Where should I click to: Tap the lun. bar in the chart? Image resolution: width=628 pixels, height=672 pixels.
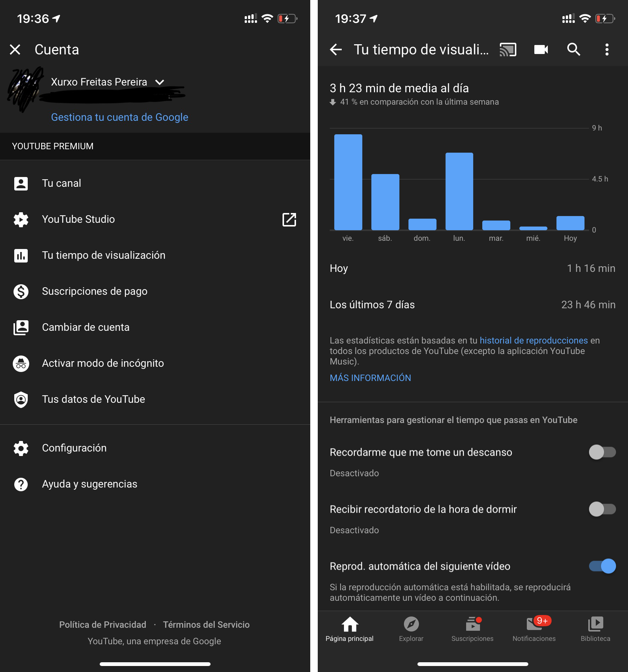pyautogui.click(x=459, y=191)
